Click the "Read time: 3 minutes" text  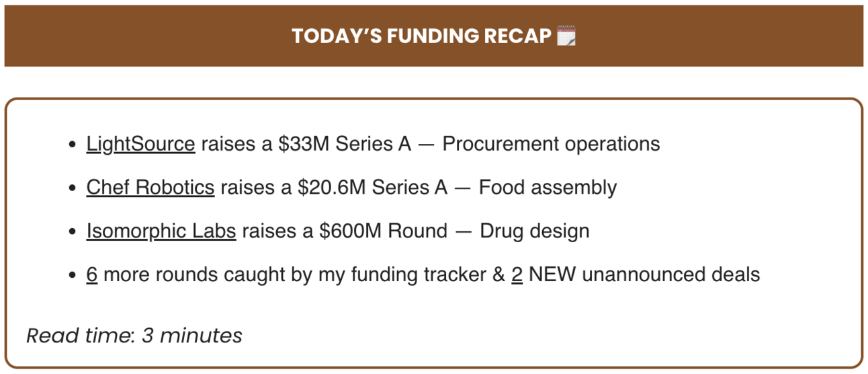pos(134,335)
